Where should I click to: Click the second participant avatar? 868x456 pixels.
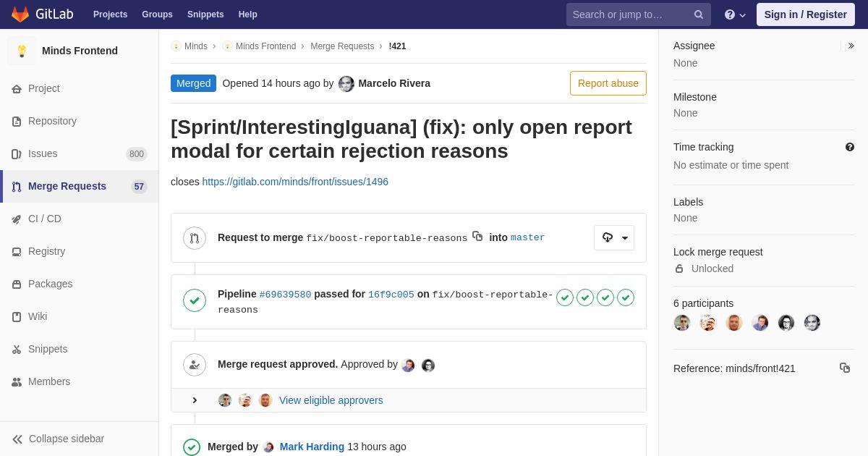708,323
